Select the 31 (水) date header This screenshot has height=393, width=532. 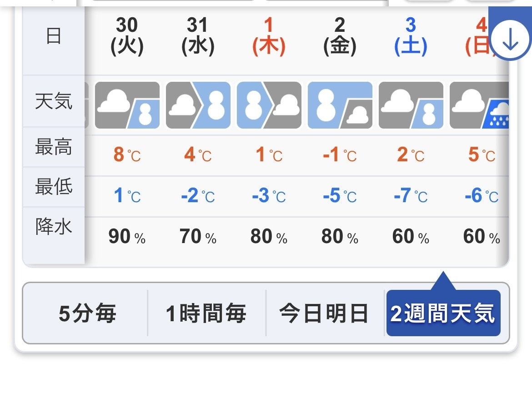tap(198, 36)
